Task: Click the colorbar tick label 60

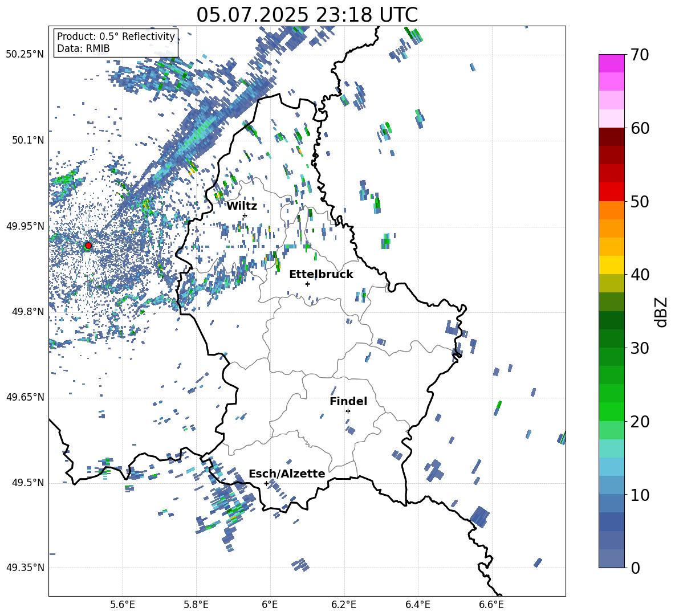Action: (640, 128)
